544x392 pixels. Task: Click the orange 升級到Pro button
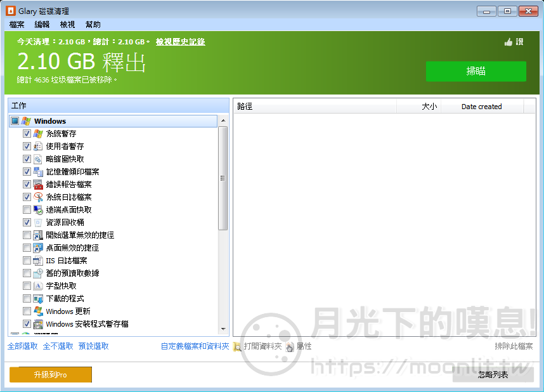tap(51, 375)
